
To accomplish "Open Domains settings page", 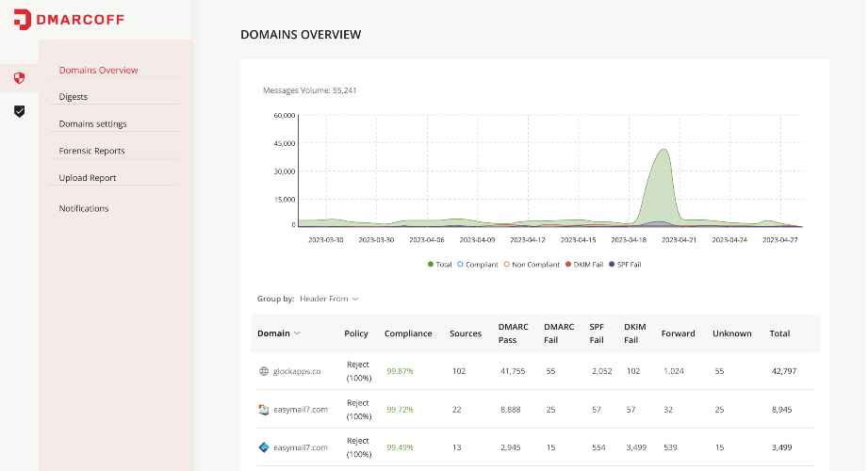I will click(92, 123).
